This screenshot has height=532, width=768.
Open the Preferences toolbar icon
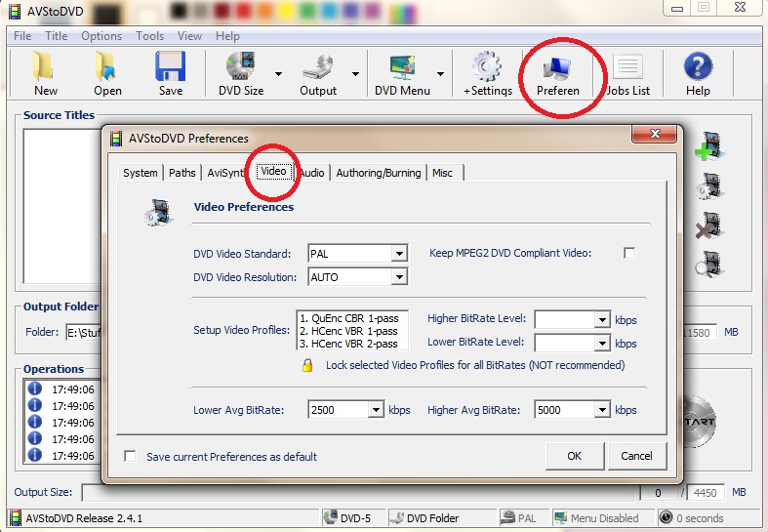[x=557, y=68]
